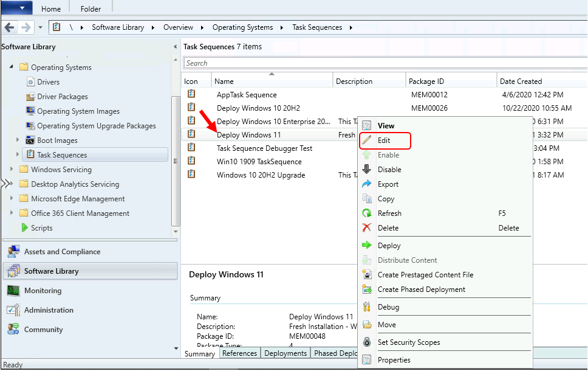588x371 pixels.
Task: Select the Drivers node icon
Action: [x=31, y=82]
